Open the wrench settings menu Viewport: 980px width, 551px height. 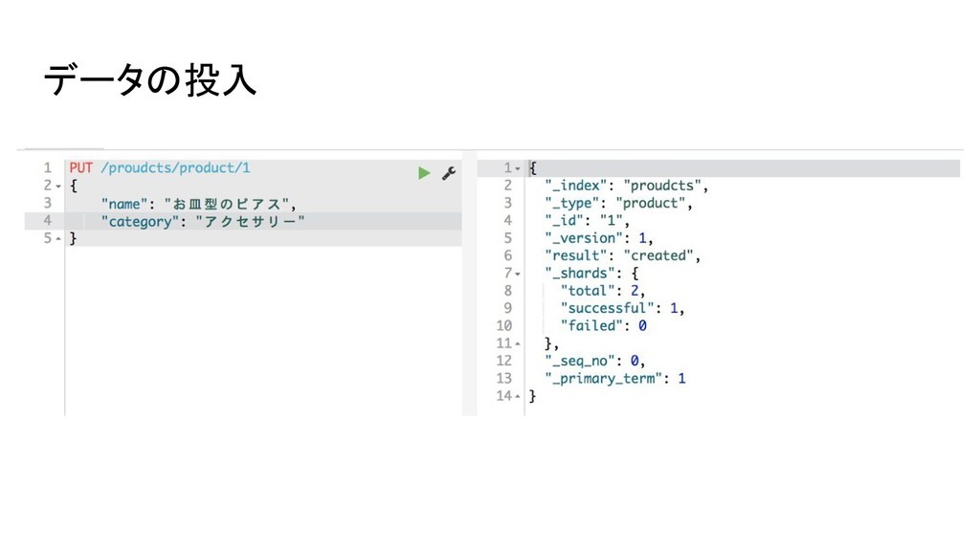[x=449, y=173]
